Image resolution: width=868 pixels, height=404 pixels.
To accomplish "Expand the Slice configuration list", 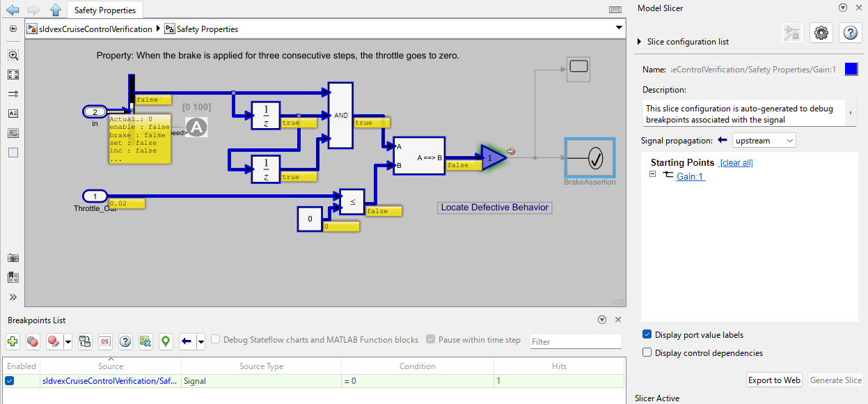I will tap(640, 42).
